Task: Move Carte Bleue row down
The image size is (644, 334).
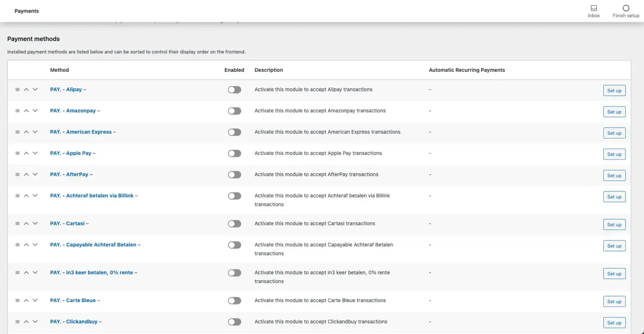Action: (35, 300)
